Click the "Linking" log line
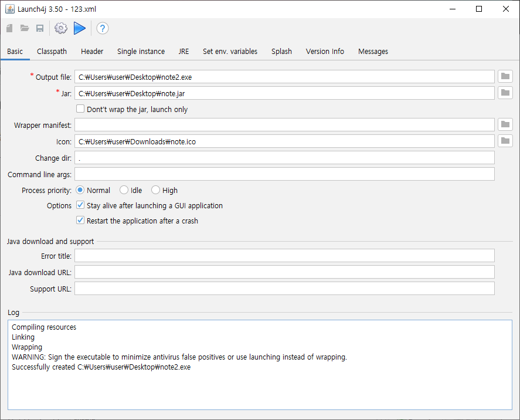The width and height of the screenshot is (520, 420). click(x=23, y=337)
